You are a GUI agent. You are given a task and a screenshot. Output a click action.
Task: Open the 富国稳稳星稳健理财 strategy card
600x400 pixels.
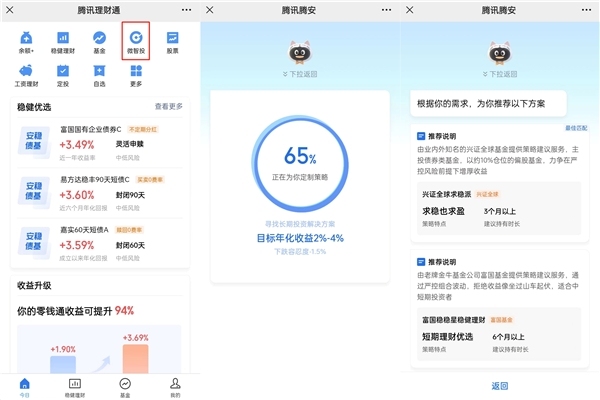(x=499, y=334)
